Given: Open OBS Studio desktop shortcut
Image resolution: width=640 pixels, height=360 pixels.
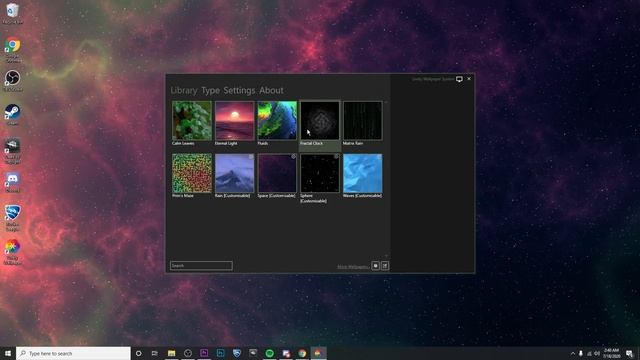Looking at the screenshot, I should click(x=13, y=80).
